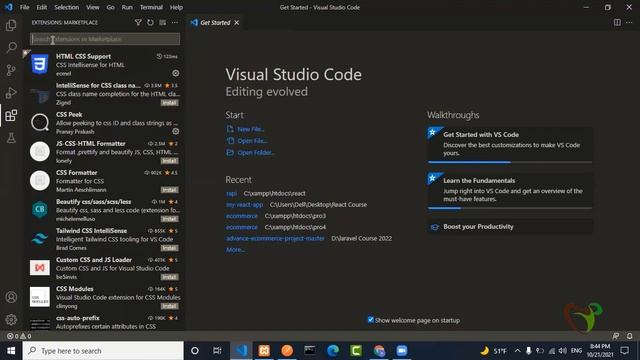Install Custom CSS and JS Loader extension
This screenshot has height=360, width=640.
(x=169, y=277)
